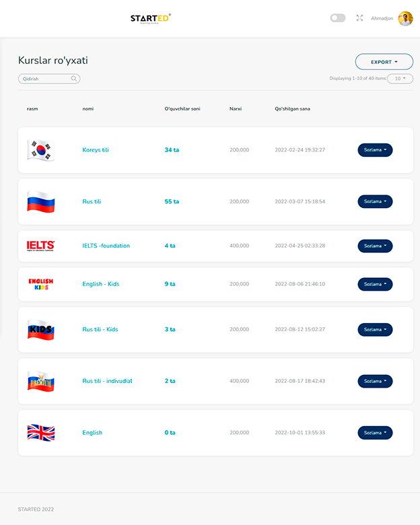The image size is (420, 525).
Task: Open the EXPORT dropdown button
Action: click(384, 62)
